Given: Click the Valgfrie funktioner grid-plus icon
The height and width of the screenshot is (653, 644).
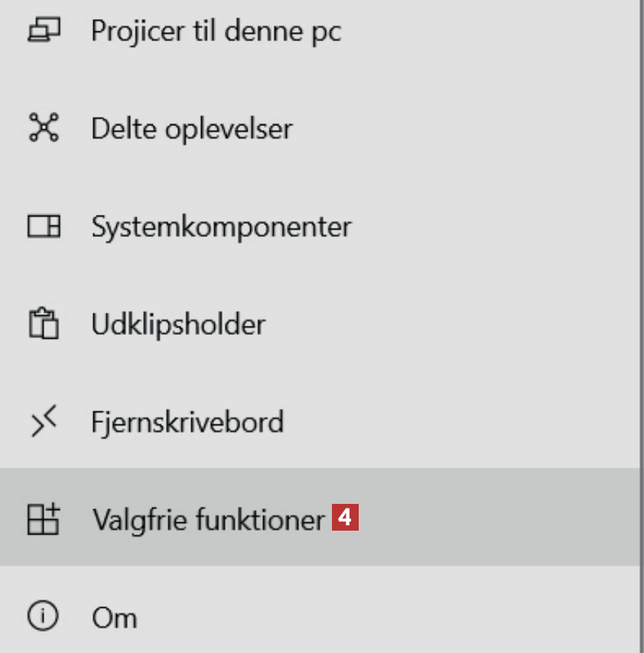Looking at the screenshot, I should (x=43, y=519).
